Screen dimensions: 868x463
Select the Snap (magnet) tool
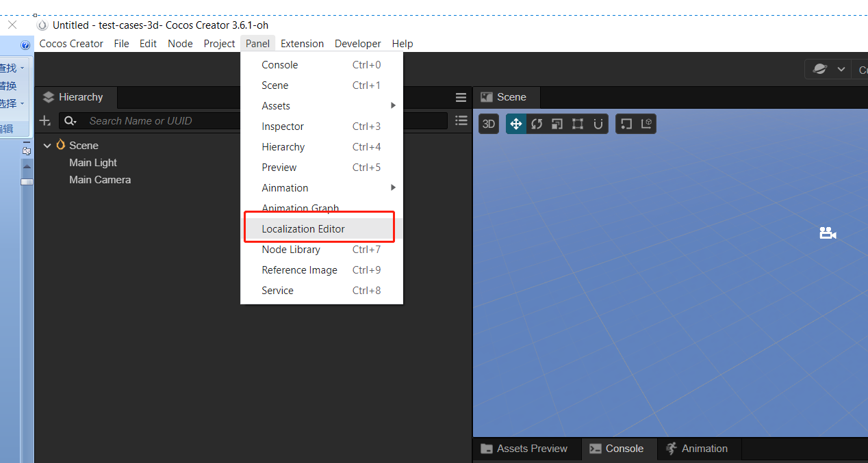tap(598, 124)
